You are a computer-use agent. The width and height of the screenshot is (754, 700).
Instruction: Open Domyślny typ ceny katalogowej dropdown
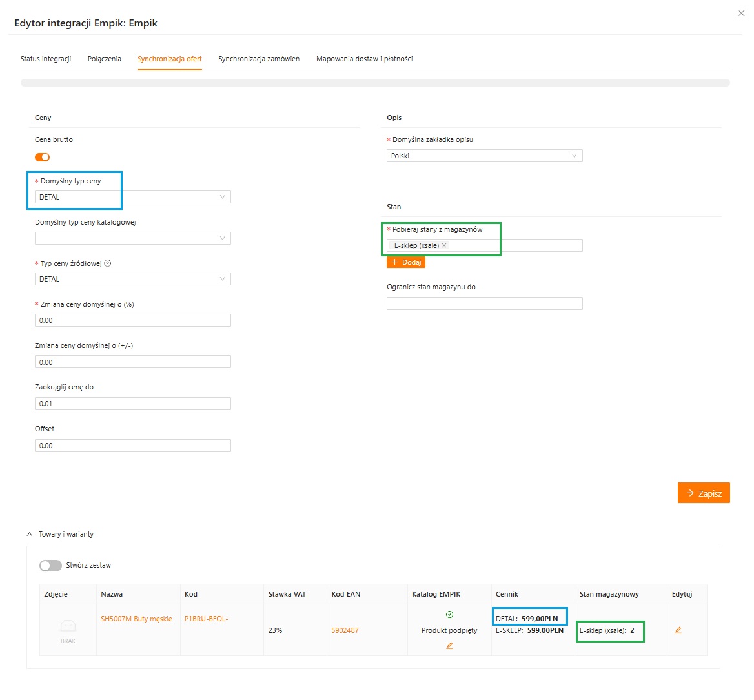click(132, 238)
